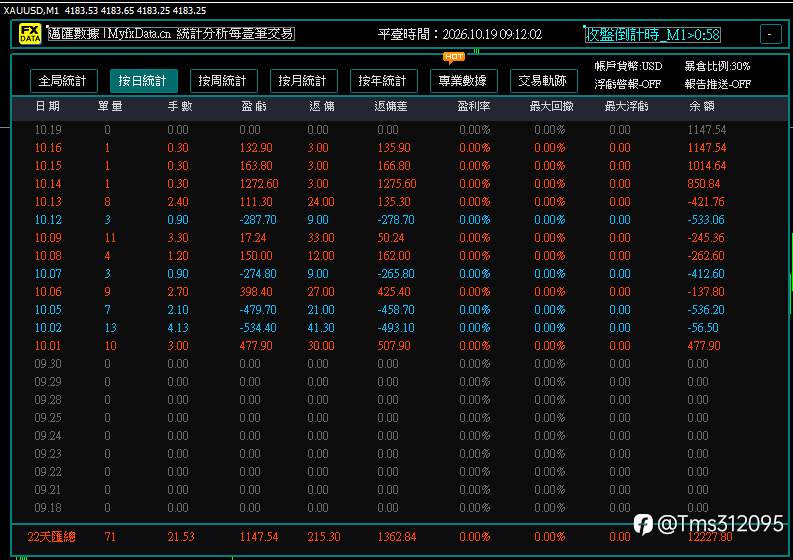Screen dimensions: 793x560
Task: Click the FX DATA logo icon
Action: (30, 34)
